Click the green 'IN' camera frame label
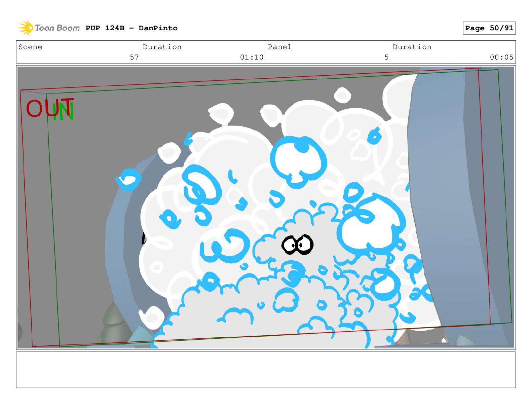Screen dimensions: 532x412 tap(63, 112)
